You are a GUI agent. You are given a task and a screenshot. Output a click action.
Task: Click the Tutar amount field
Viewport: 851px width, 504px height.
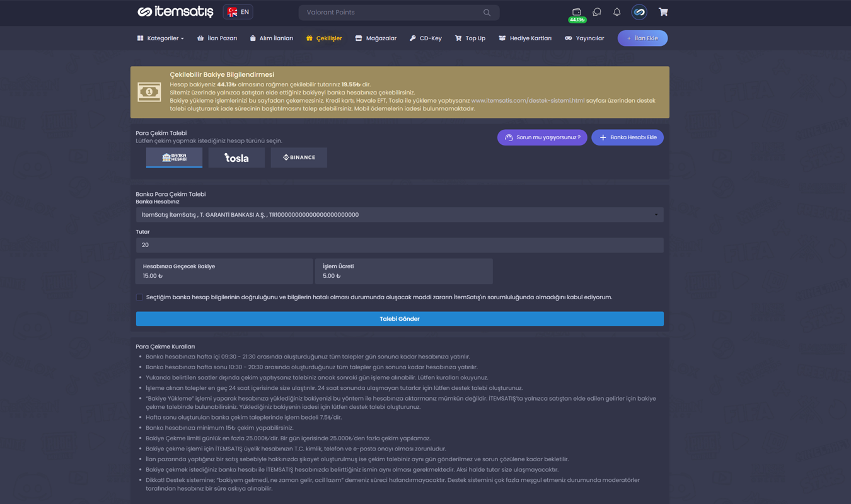(400, 245)
